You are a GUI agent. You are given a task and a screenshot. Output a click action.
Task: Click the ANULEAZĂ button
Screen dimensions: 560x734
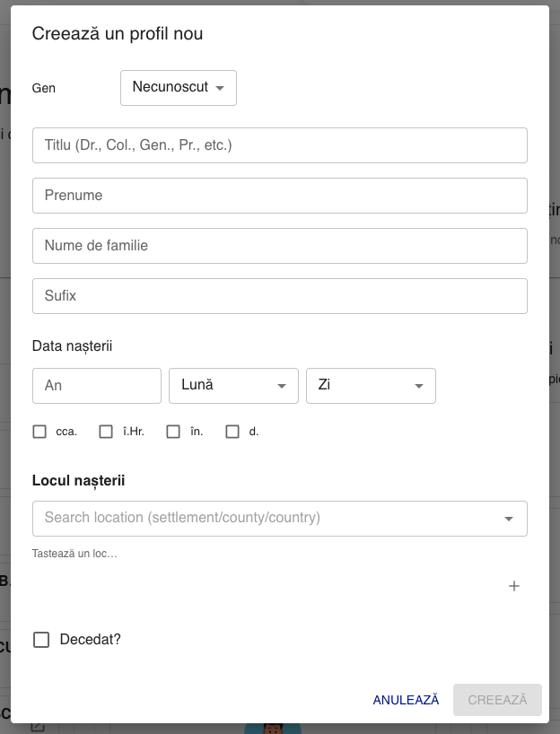point(406,699)
